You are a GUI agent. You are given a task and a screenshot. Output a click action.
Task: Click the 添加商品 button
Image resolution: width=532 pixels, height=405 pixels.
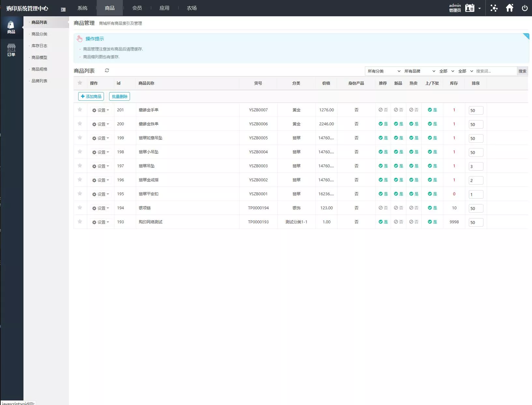[91, 96]
